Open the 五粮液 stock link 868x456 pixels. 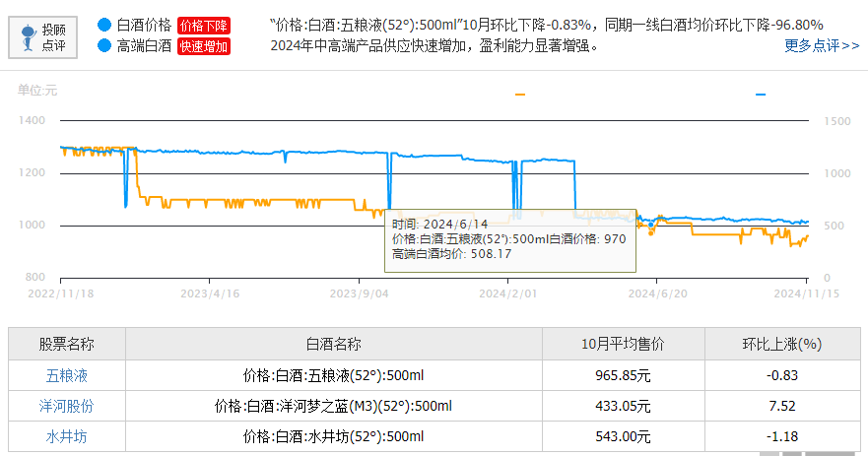(x=66, y=376)
